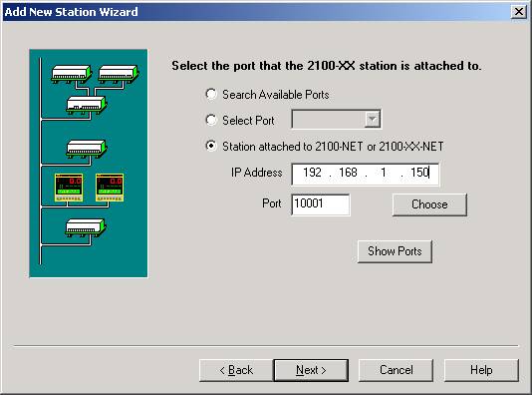The width and height of the screenshot is (532, 395).
Task: Cancel the Add New Station Wizard
Action: (x=396, y=370)
